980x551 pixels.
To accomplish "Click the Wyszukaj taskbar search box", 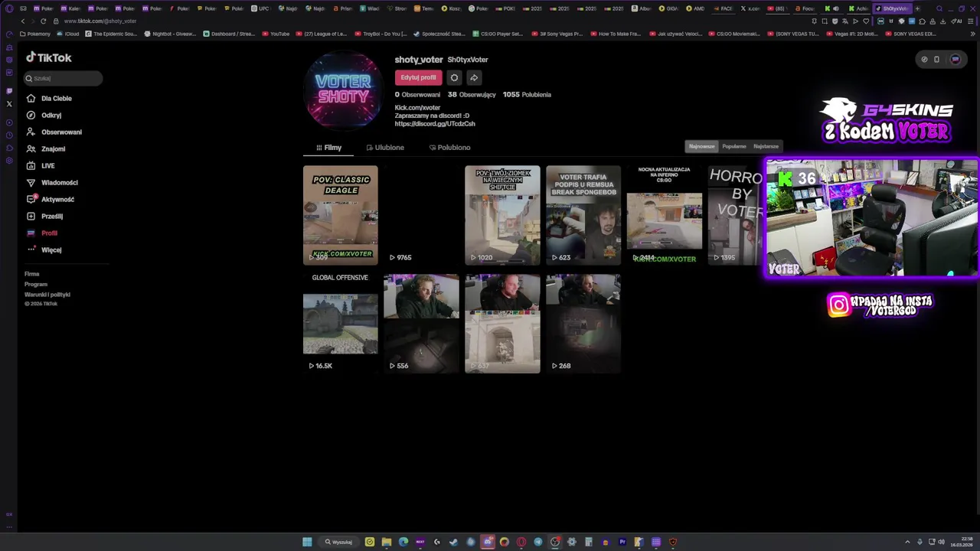I will pyautogui.click(x=338, y=542).
